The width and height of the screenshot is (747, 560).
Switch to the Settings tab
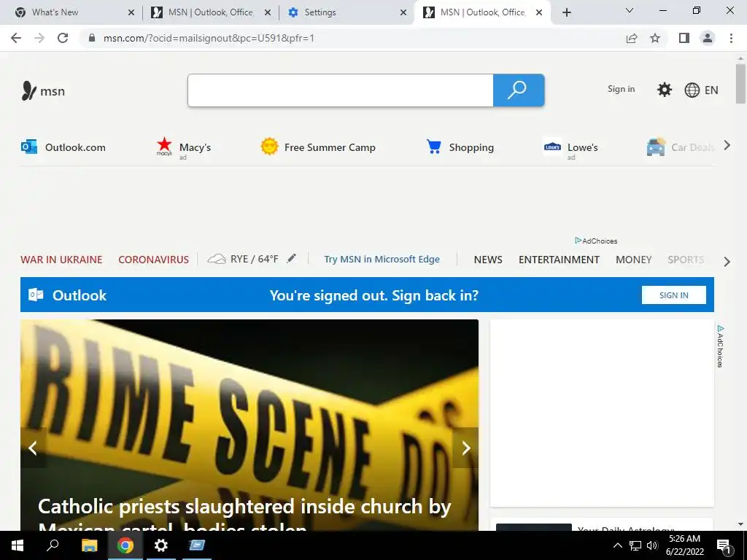(x=347, y=12)
